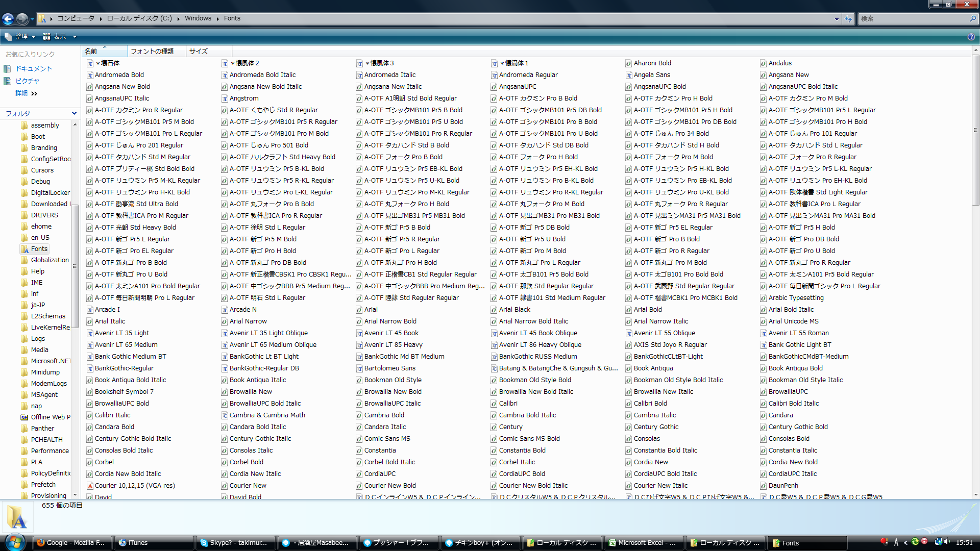Select the Arabic Typesetting font icon

tap(764, 298)
